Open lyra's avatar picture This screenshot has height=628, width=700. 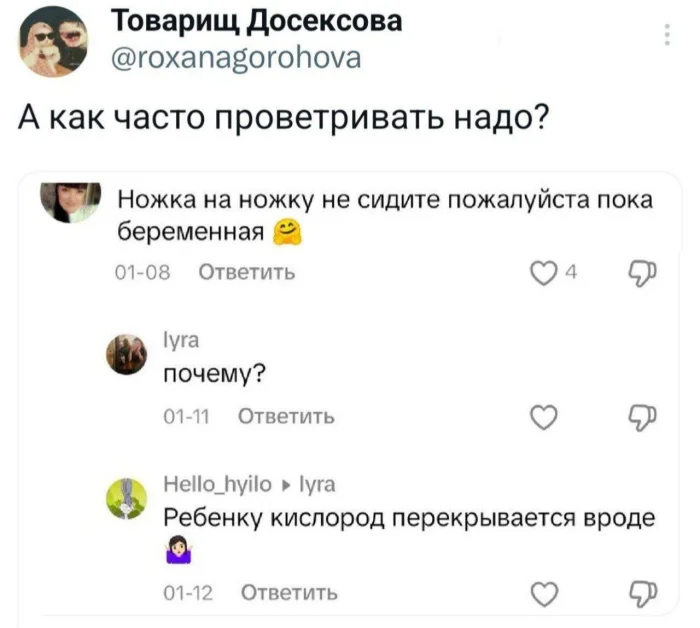[127, 353]
